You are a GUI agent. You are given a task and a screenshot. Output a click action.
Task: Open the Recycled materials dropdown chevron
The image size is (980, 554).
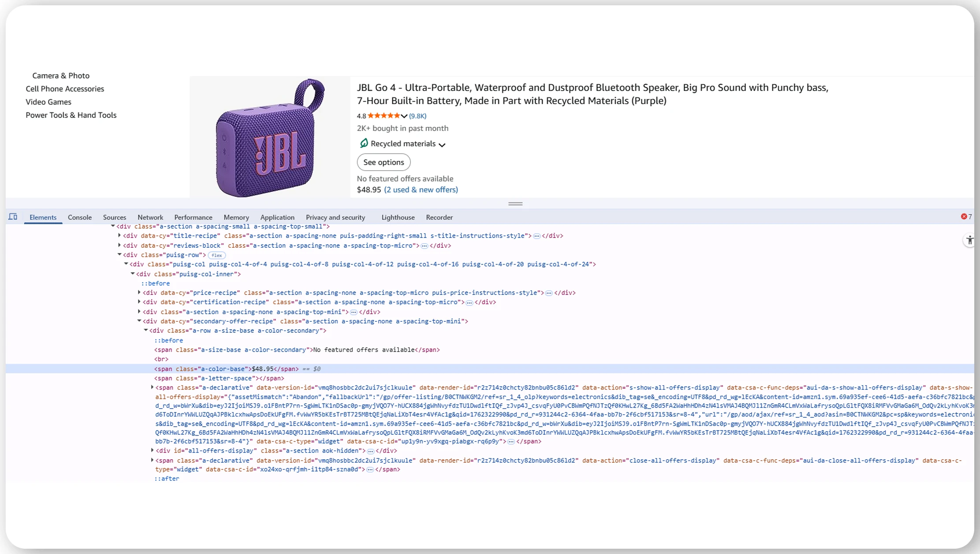(x=443, y=145)
